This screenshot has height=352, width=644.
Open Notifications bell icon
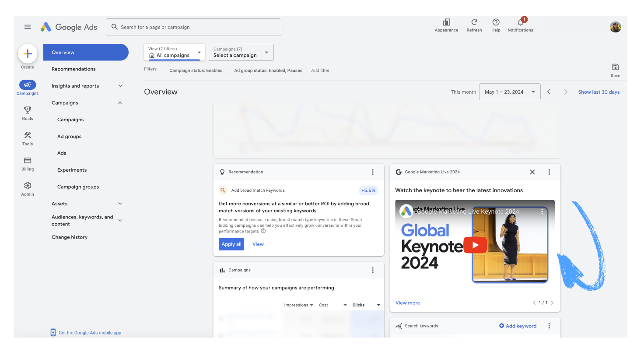521,22
